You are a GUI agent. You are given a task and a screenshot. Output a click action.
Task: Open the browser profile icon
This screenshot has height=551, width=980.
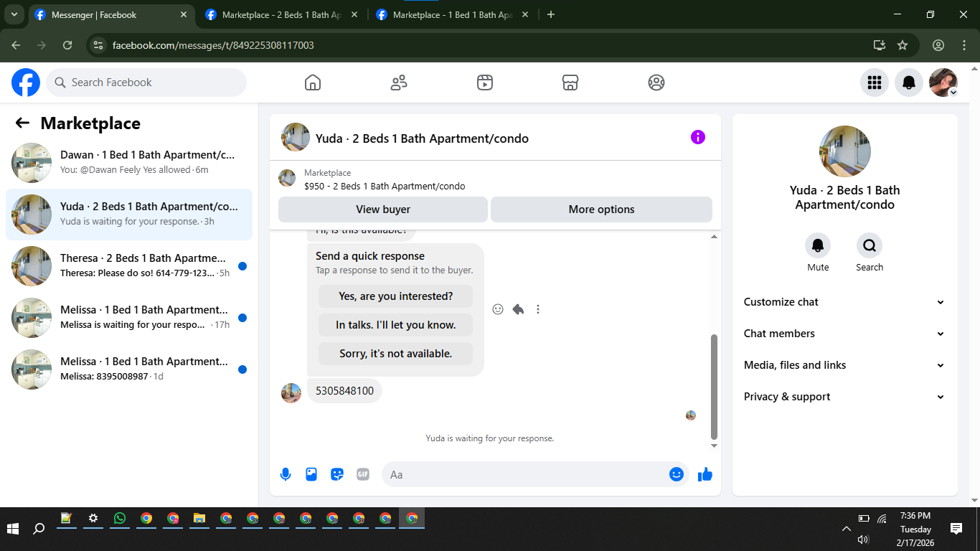tap(938, 45)
